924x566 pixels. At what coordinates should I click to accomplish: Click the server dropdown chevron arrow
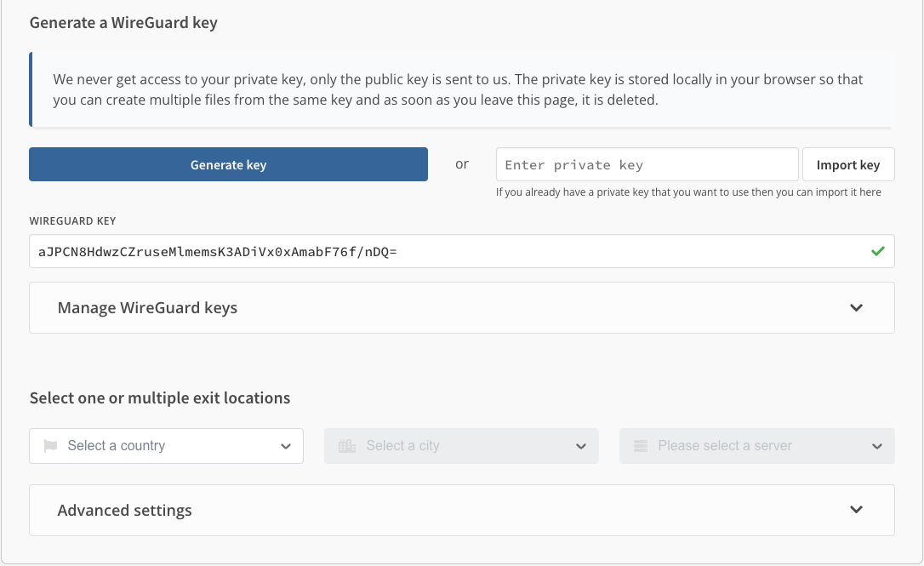coord(877,446)
